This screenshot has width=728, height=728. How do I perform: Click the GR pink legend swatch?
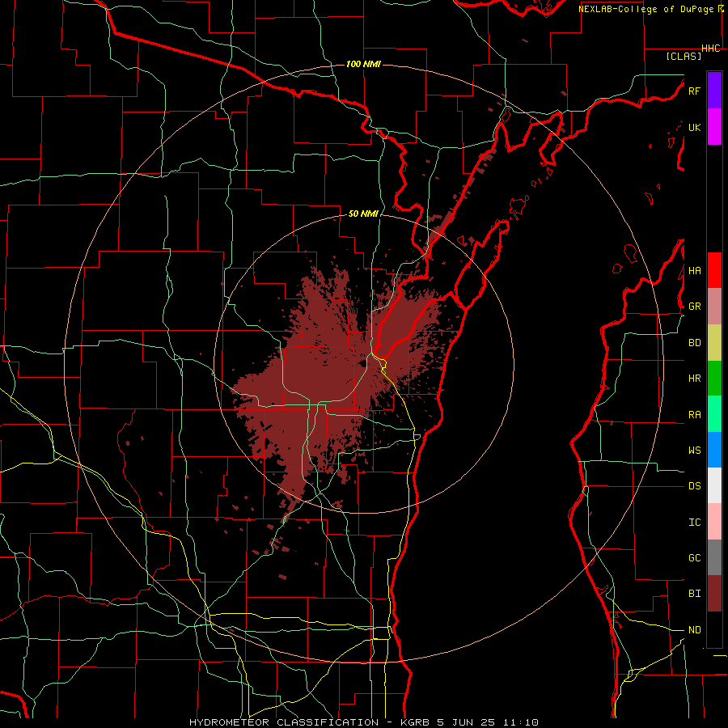tap(714, 307)
